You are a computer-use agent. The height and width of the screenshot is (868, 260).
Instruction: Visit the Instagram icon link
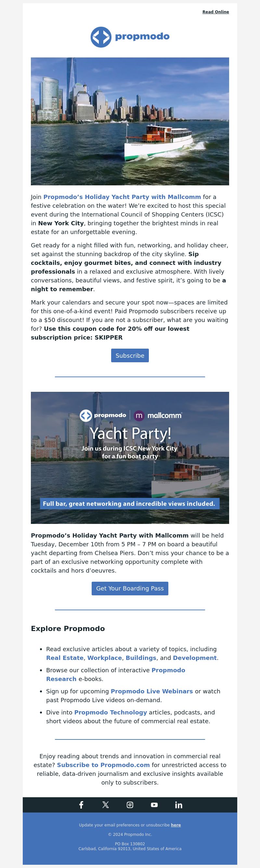[x=130, y=805]
